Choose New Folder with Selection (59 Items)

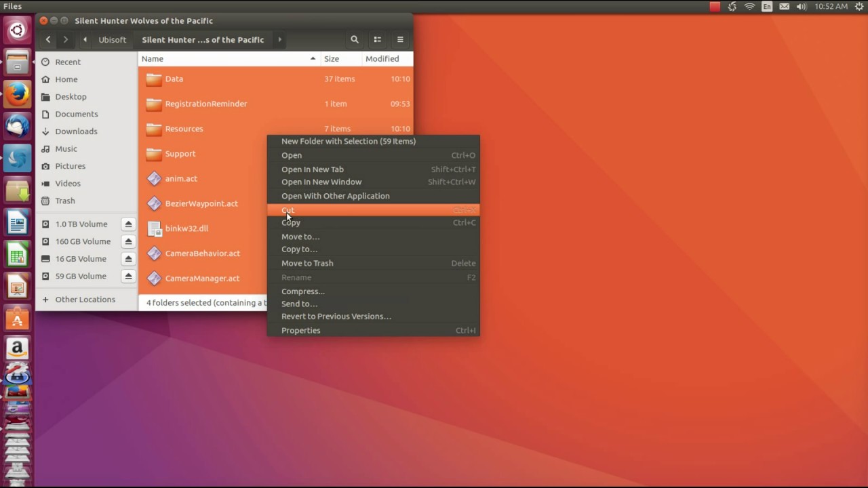pos(374,142)
